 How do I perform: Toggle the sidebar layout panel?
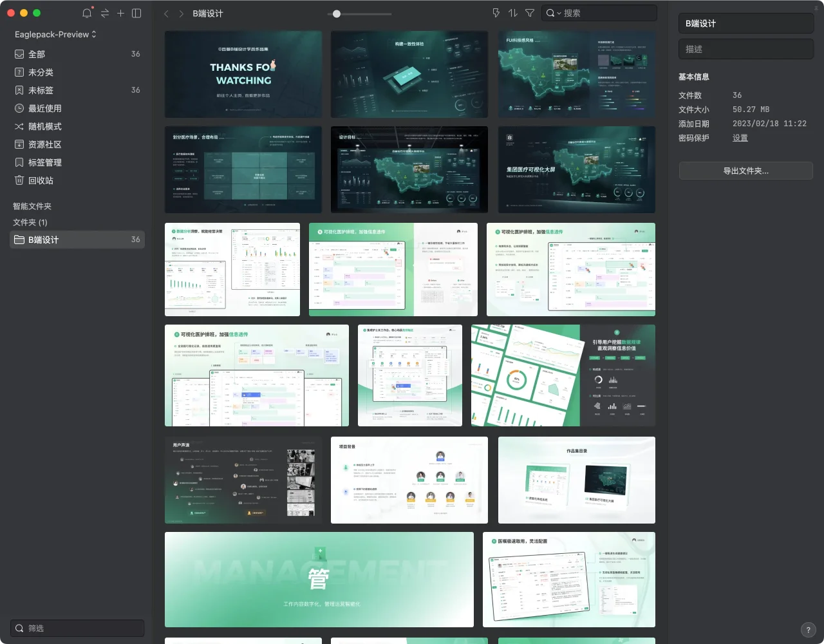(x=136, y=13)
